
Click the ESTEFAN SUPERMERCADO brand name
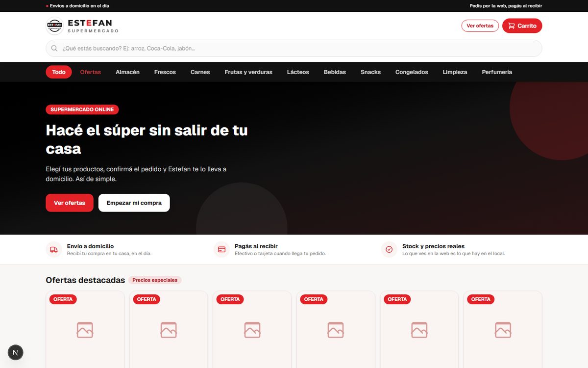(93, 26)
